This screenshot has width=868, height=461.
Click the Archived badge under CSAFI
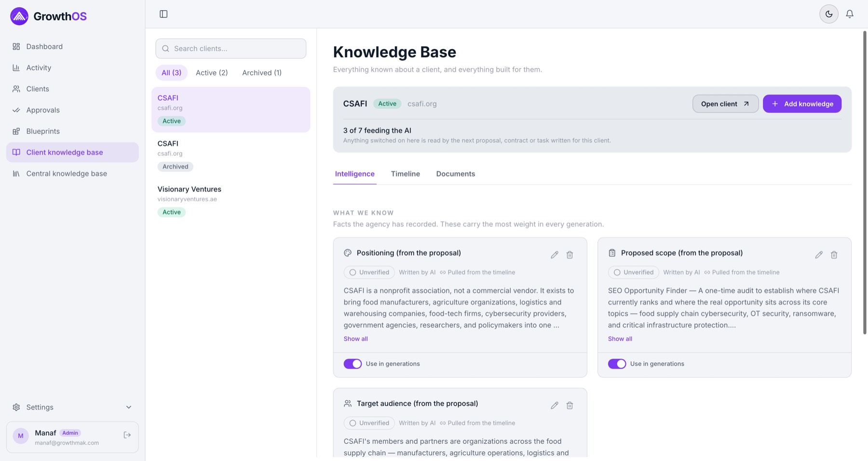176,167
